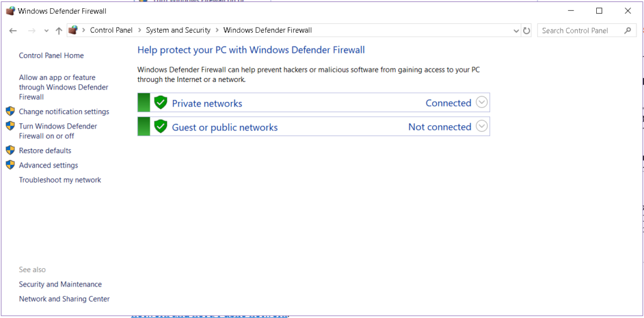Screen dimensions: 644x318
Task: Open the address bar history dropdown
Action: 516,31
